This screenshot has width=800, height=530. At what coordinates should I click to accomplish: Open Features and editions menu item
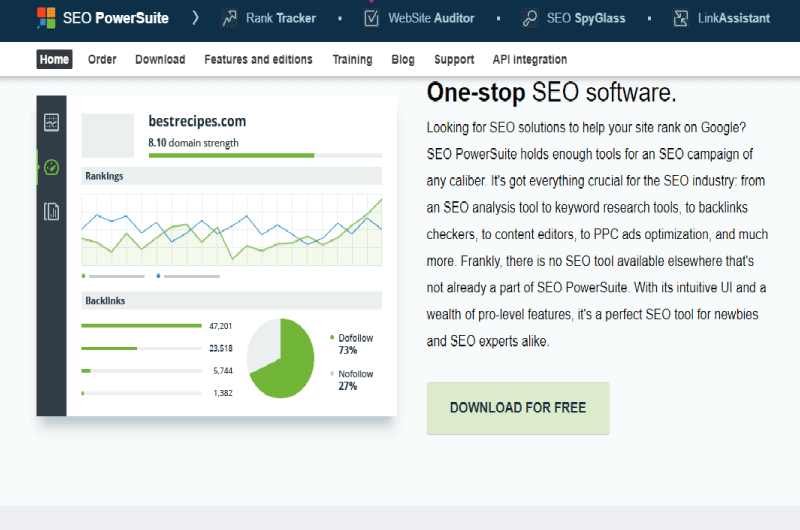pos(258,59)
